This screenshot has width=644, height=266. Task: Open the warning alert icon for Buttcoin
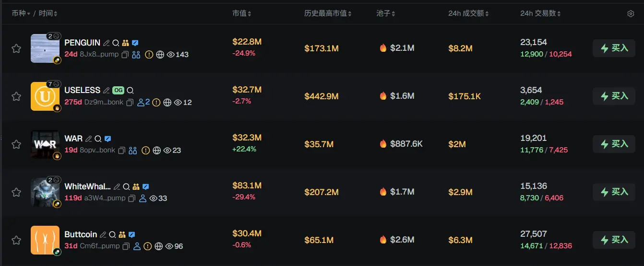point(148,246)
